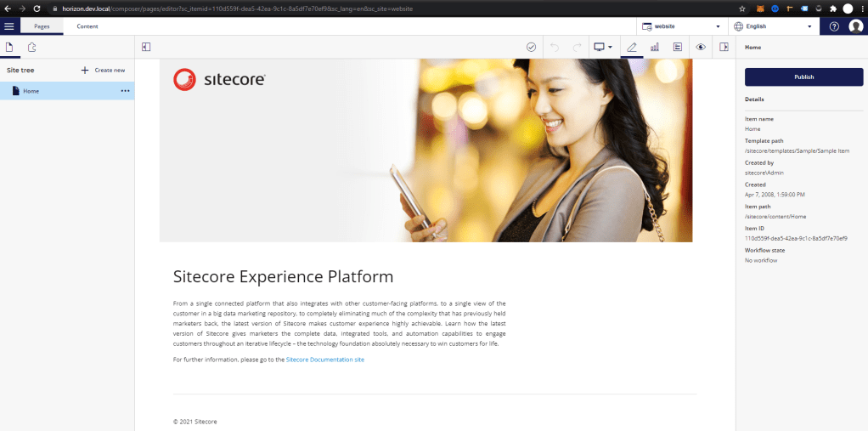Click the checkmark status icon

(531, 47)
